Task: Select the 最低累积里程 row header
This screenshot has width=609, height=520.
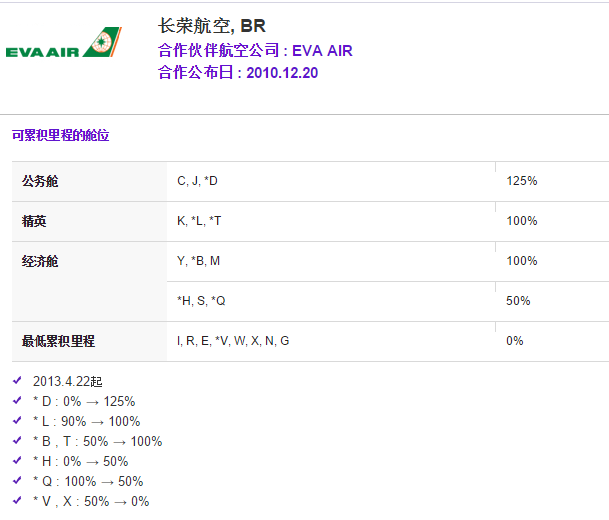Action: click(58, 341)
